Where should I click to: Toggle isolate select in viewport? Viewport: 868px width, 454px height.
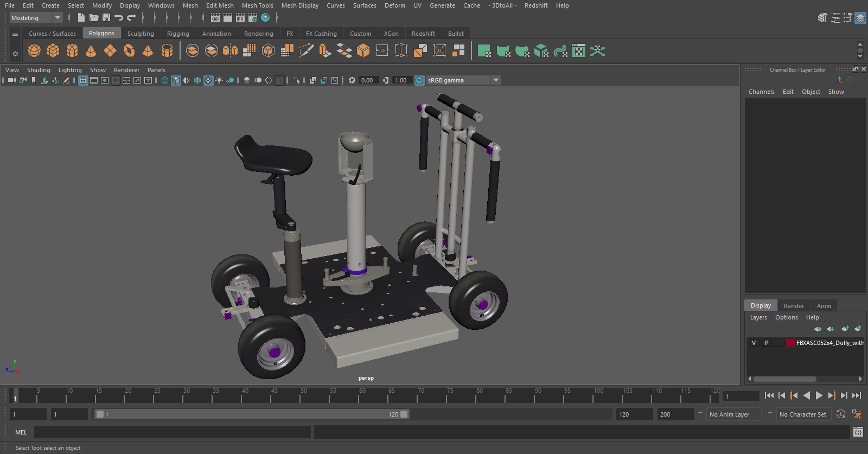(296, 80)
